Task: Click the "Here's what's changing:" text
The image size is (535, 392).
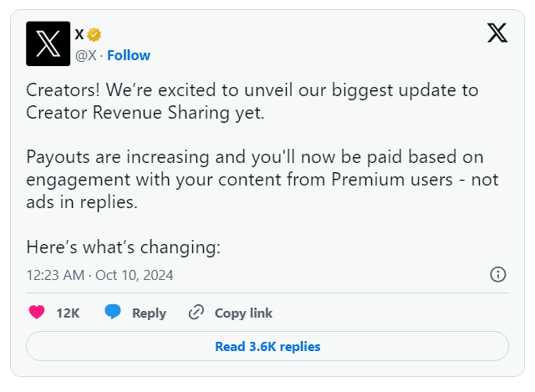Action: [x=123, y=247]
